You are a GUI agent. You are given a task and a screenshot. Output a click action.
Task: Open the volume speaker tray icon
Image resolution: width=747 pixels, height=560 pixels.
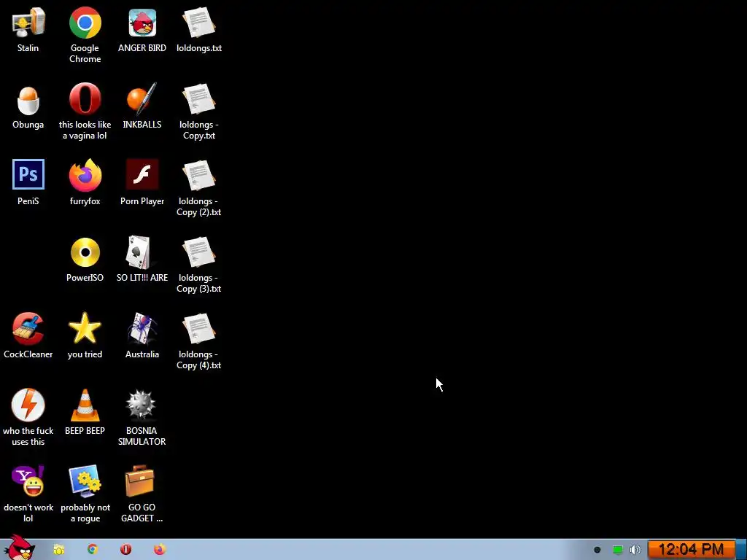[635, 550]
